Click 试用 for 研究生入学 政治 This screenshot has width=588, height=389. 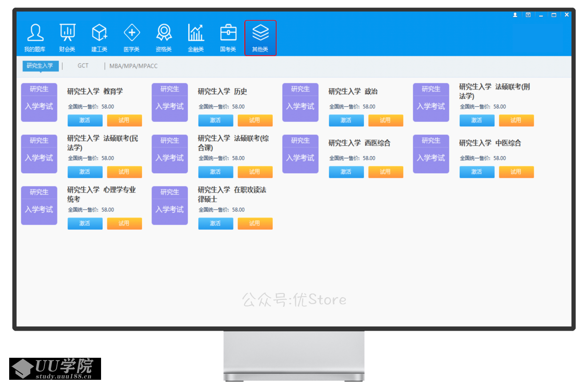(385, 120)
